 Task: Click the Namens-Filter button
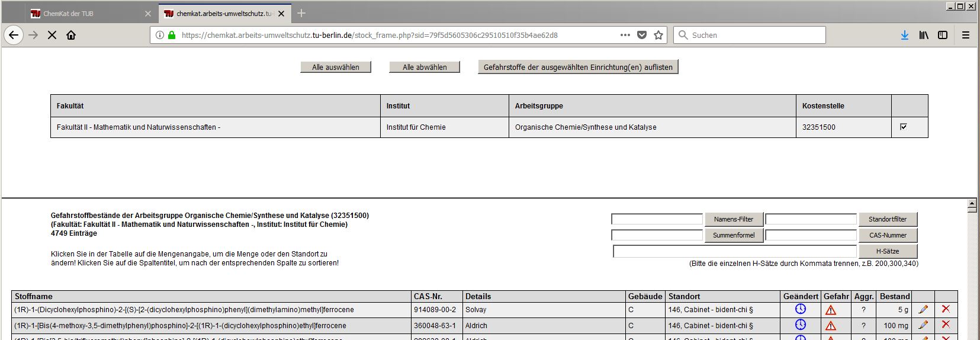click(x=733, y=219)
